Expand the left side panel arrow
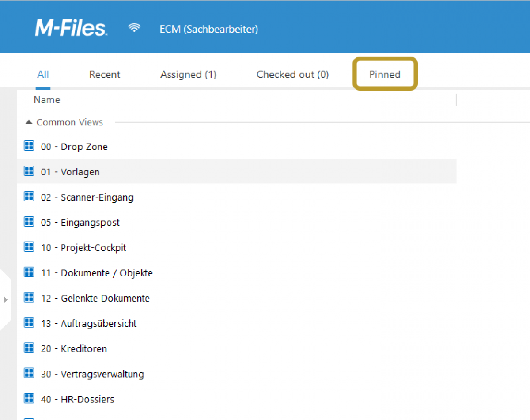Image resolution: width=530 pixels, height=420 pixels. pyautogui.click(x=5, y=300)
